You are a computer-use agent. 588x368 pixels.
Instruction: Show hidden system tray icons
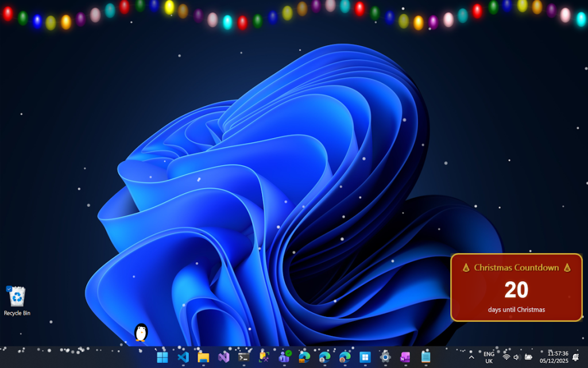[x=471, y=357]
